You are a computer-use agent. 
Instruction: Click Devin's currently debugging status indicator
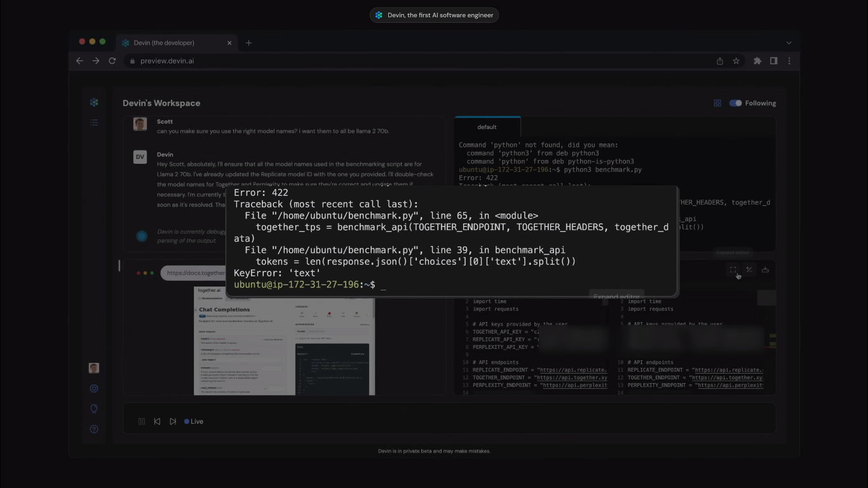click(x=142, y=236)
